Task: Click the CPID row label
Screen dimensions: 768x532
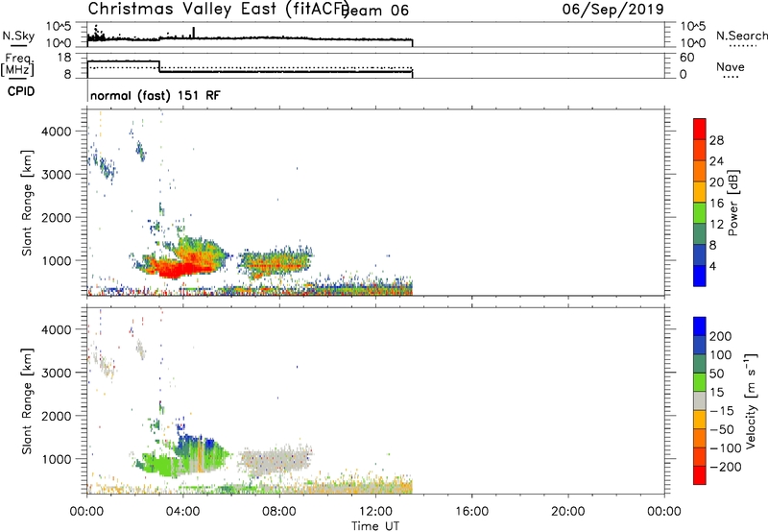Action: pyautogui.click(x=21, y=91)
